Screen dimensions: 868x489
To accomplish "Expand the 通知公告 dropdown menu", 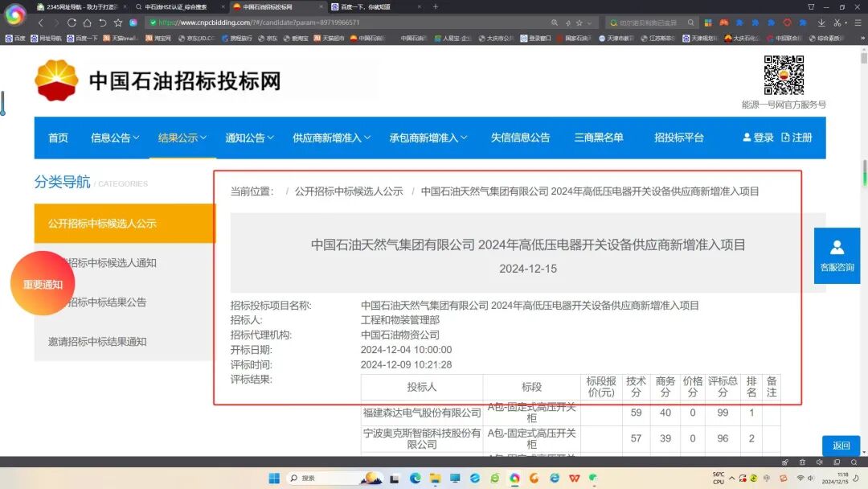I will point(246,138).
